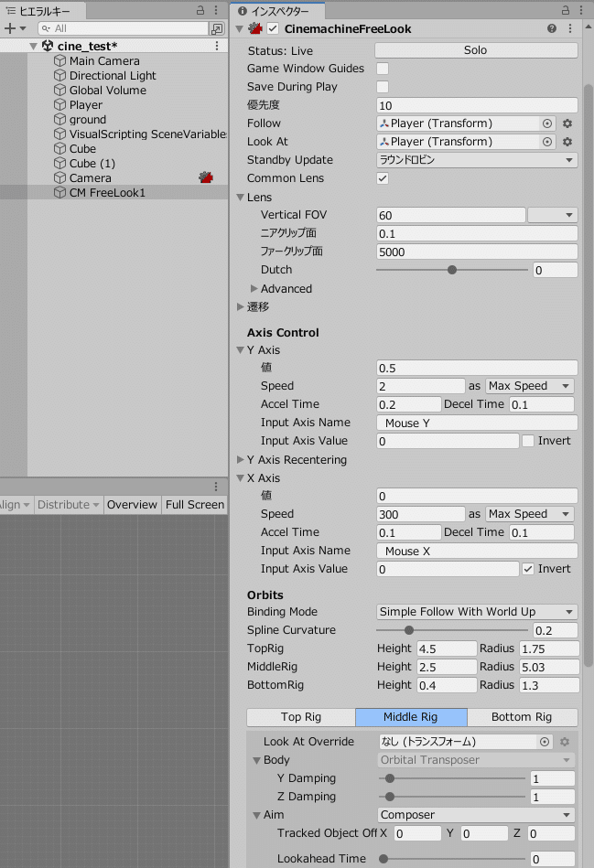Click the Unity scene icon beside cine_test
The height and width of the screenshot is (868, 594).
(48, 46)
